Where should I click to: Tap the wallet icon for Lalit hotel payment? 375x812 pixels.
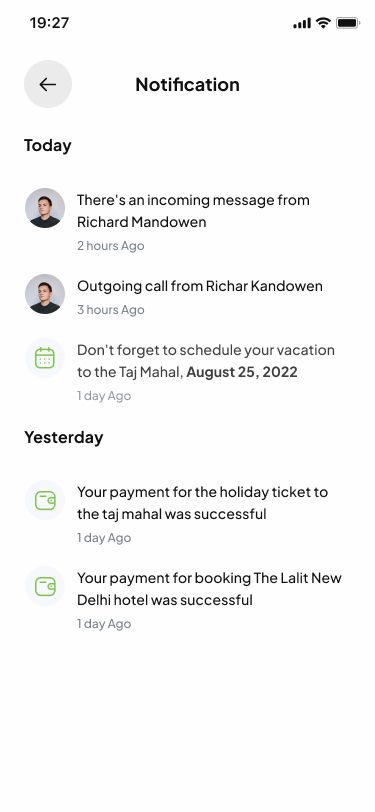[45, 586]
